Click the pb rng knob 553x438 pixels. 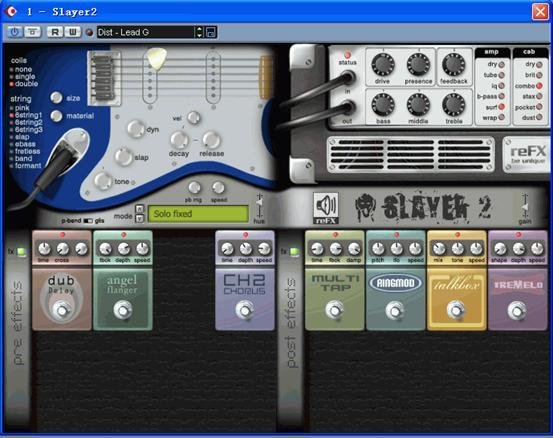coord(194,188)
